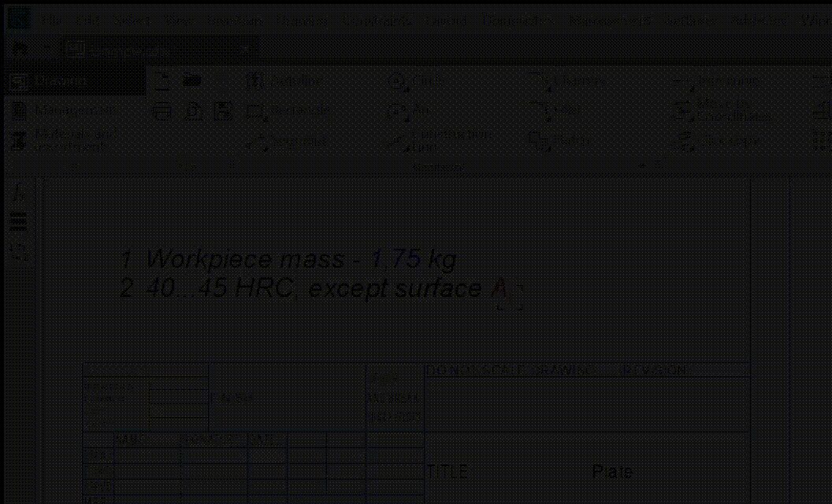Open the Variables fx side panel
The image size is (832, 504).
pyautogui.click(x=20, y=192)
